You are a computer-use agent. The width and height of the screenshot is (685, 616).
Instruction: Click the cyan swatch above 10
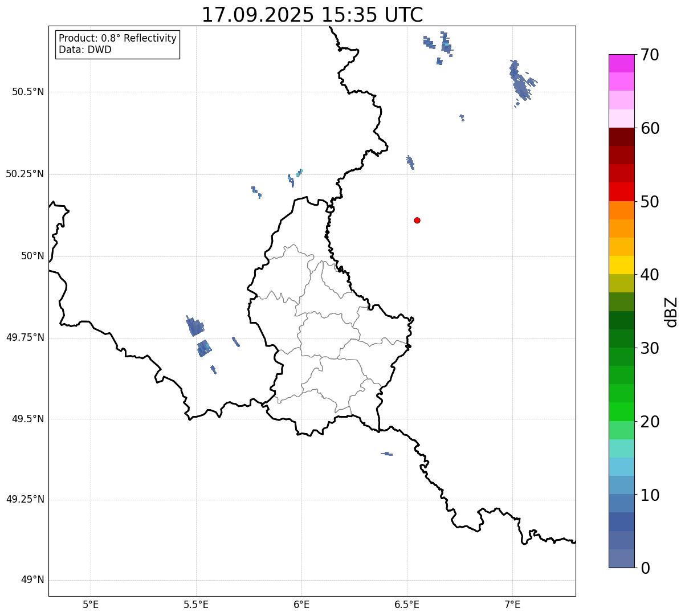(x=621, y=467)
